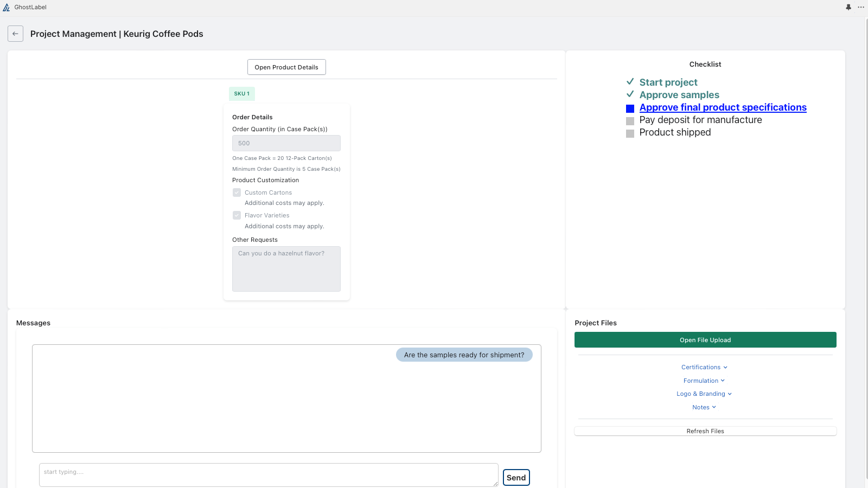Viewport: 868px width, 488px height.
Task: Expand the Notes files section
Action: pyautogui.click(x=705, y=407)
